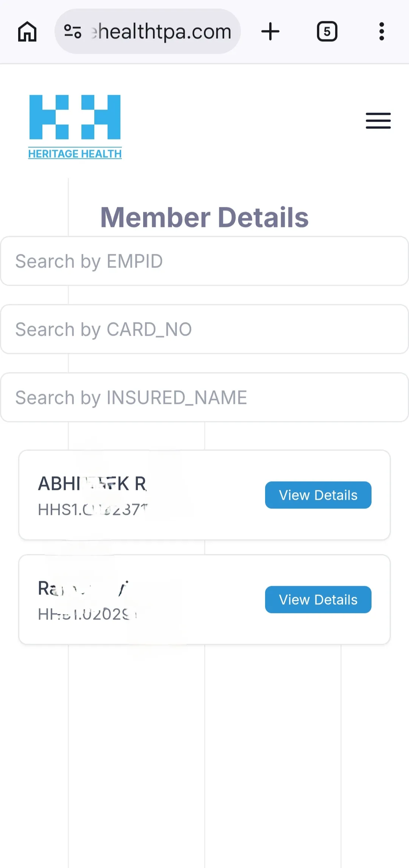View Details for the ABHI member
This screenshot has width=409, height=868.
coord(318,495)
